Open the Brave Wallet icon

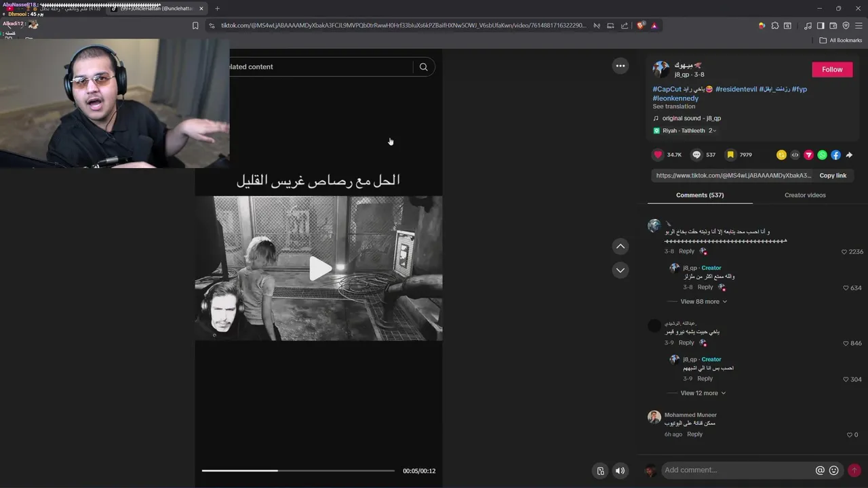click(x=833, y=26)
